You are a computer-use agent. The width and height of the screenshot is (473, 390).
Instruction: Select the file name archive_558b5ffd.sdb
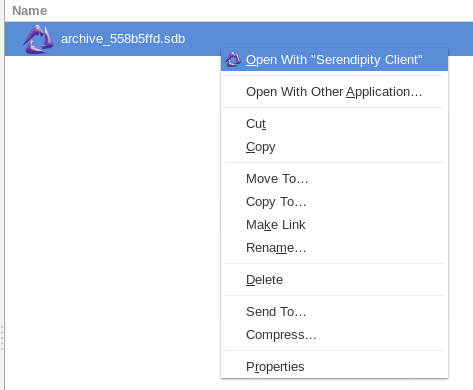click(x=123, y=39)
